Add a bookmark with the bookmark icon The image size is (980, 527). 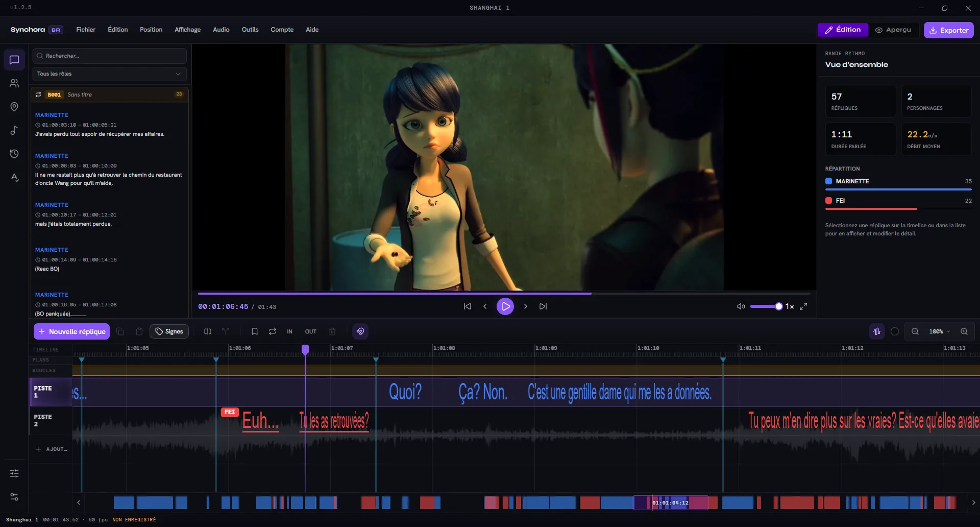pyautogui.click(x=255, y=331)
